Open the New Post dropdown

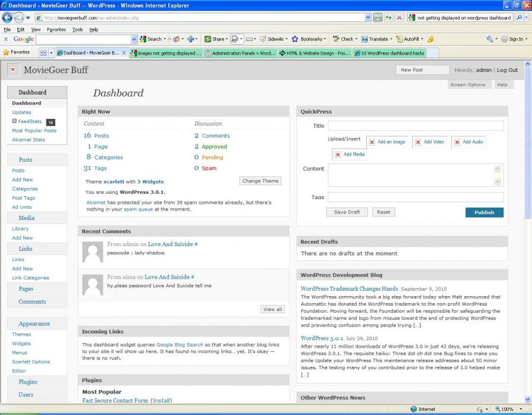[x=423, y=70]
